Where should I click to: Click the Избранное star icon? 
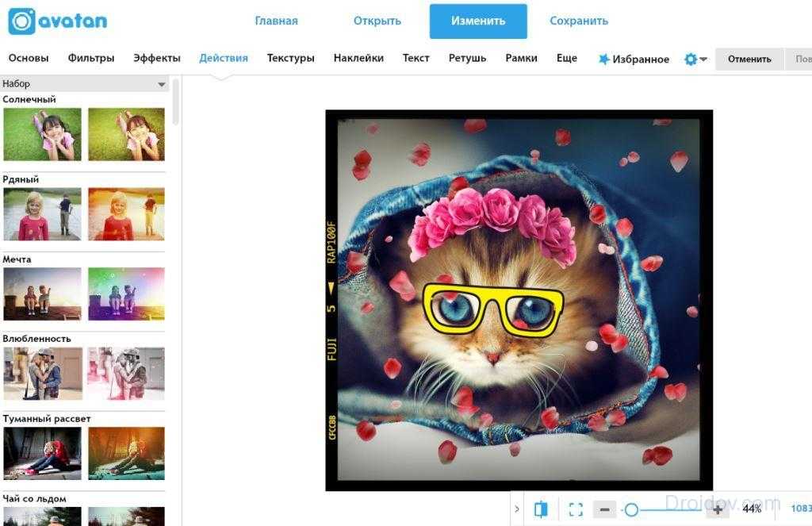click(x=604, y=60)
